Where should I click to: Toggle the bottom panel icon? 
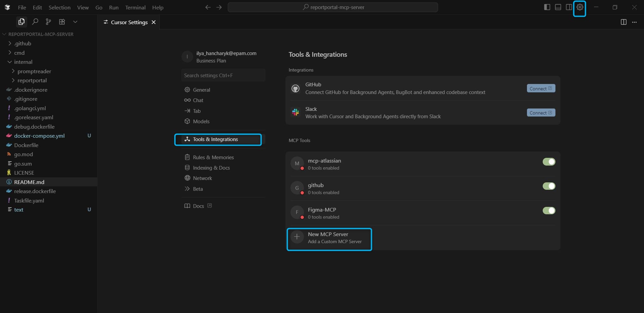click(558, 7)
